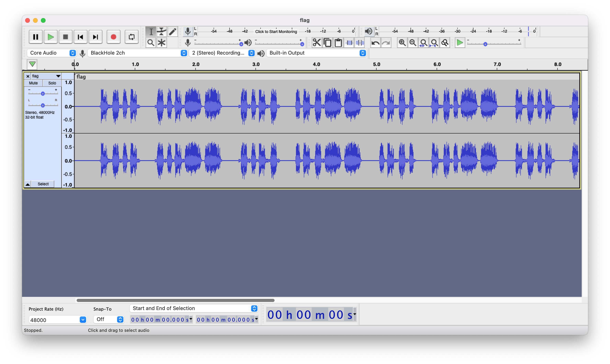Click "Stereo, 48000Hz" track info text
This screenshot has height=364, width=610.
pos(40,112)
